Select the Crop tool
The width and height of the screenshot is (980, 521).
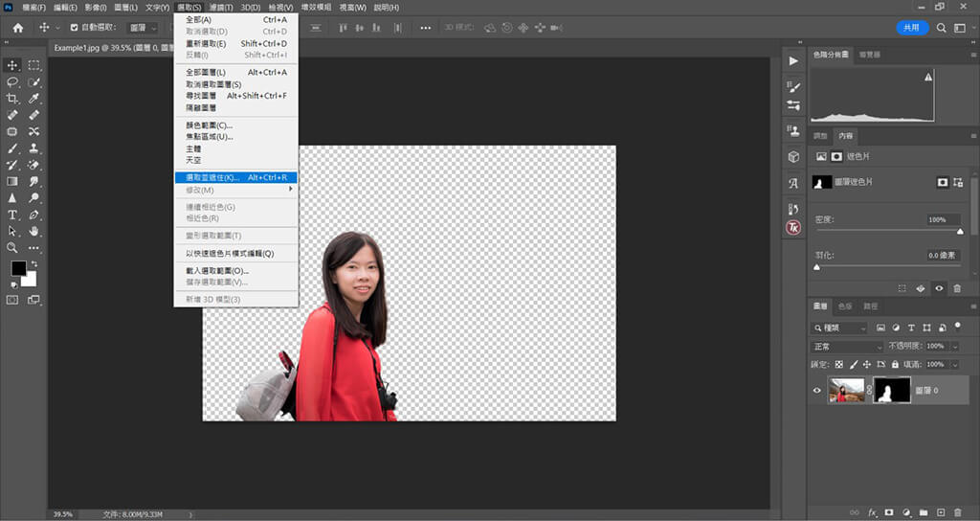click(x=11, y=99)
